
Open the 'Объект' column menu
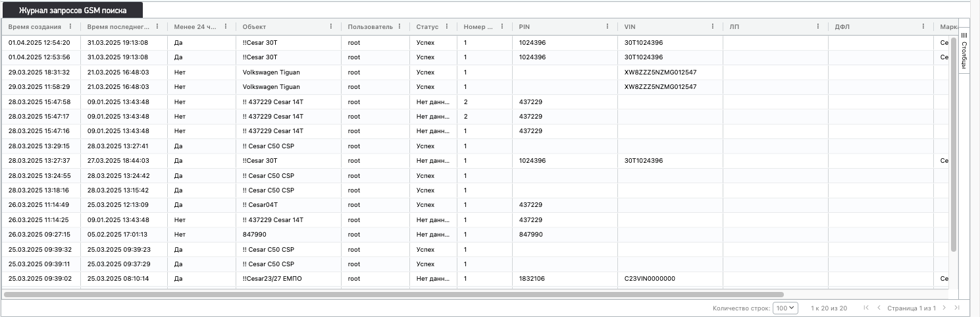[330, 26]
